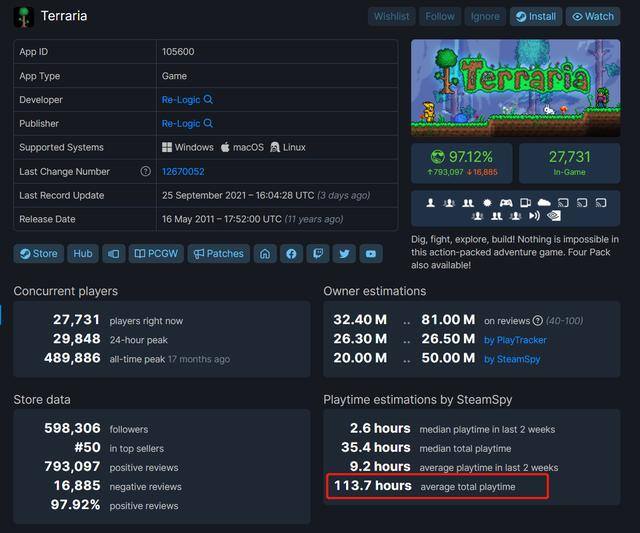Click the search icon beside Publisher Re-Logic
Viewport: 640px width, 533px height.
point(208,123)
